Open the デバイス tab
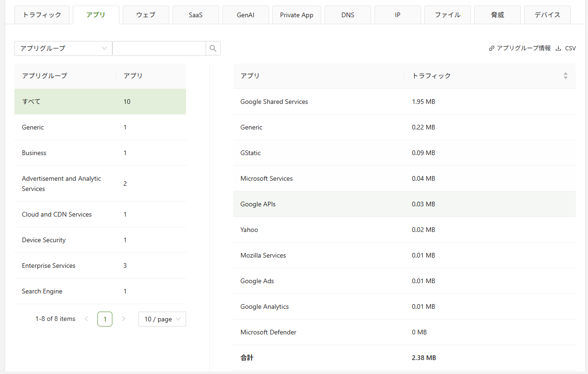Image resolution: width=588 pixels, height=374 pixels. [547, 15]
